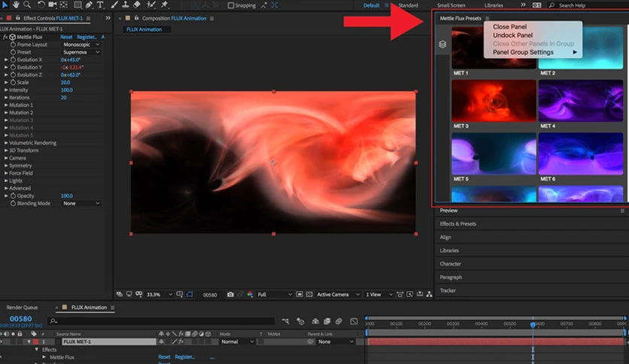The height and width of the screenshot is (364, 629).
Task: Select the Puppet Pin tool
Action: click(165, 5)
